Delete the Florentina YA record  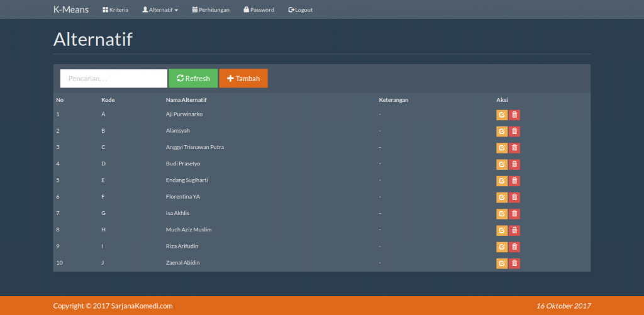point(514,197)
